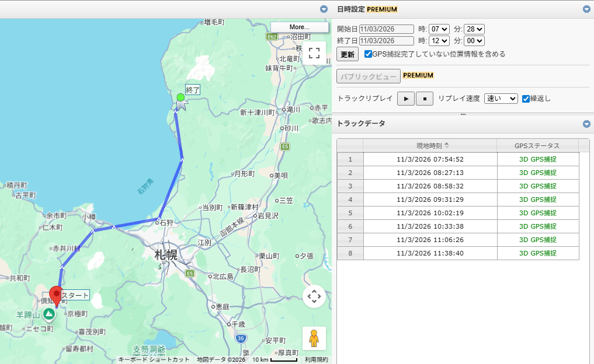Sort by 現地時刻 column header
This screenshot has height=364, width=594.
coord(429,145)
